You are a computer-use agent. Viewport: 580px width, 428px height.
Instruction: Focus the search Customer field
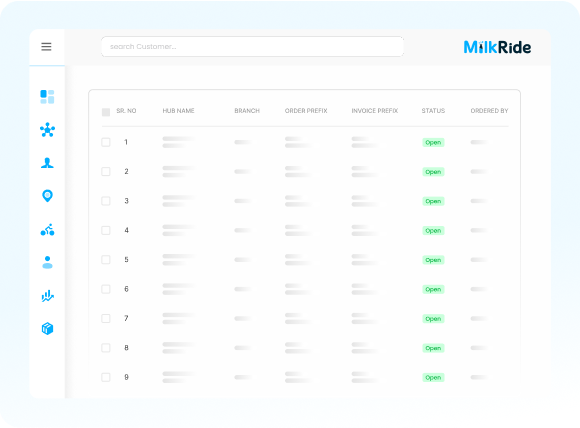click(x=252, y=47)
